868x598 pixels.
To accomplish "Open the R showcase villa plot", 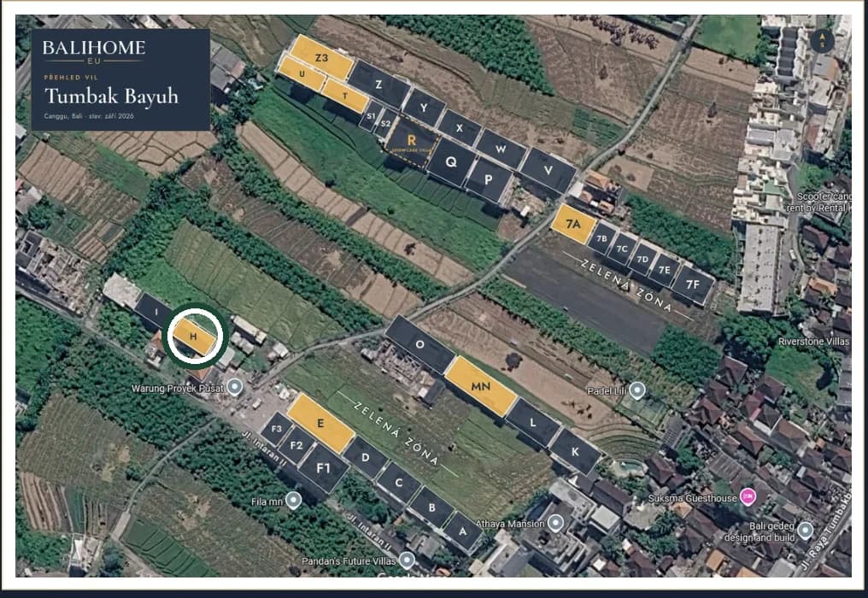I will point(411,142).
